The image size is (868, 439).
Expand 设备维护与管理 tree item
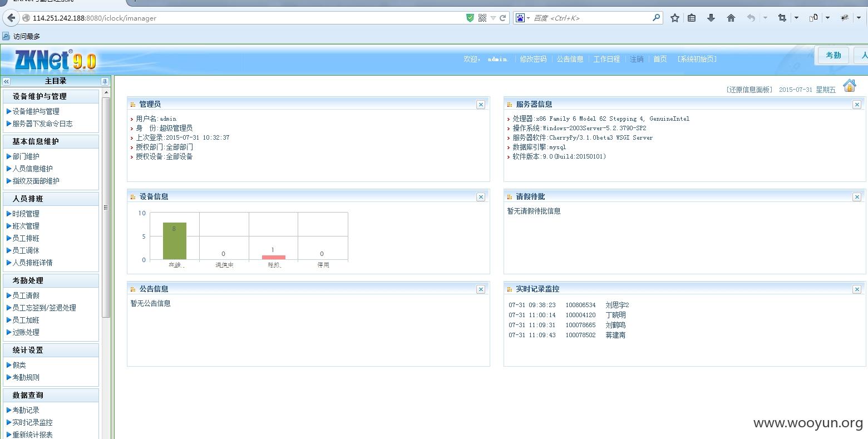click(36, 111)
